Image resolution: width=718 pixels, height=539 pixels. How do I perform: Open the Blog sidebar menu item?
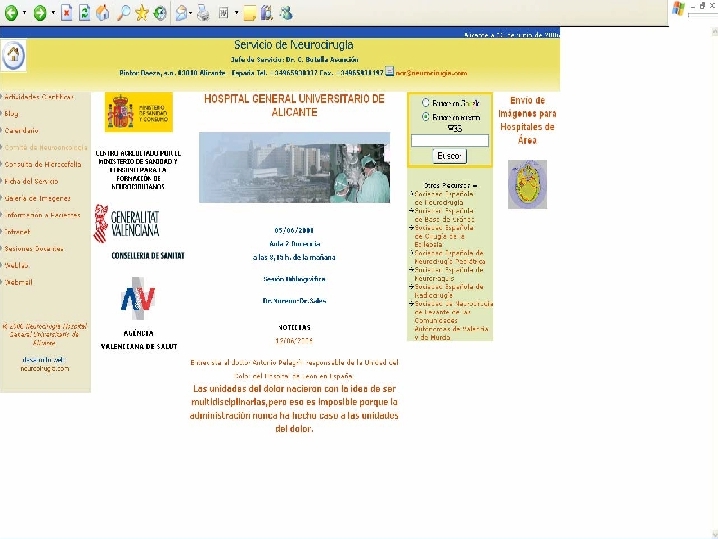pyautogui.click(x=11, y=114)
